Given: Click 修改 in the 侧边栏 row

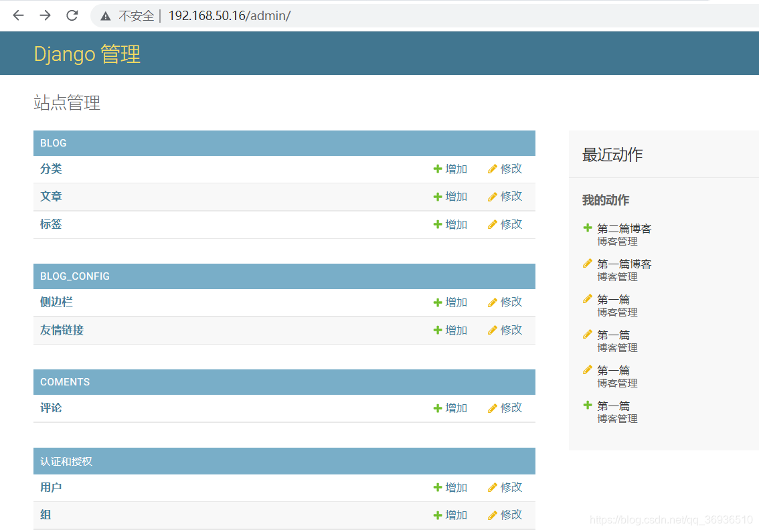Looking at the screenshot, I should tap(505, 302).
